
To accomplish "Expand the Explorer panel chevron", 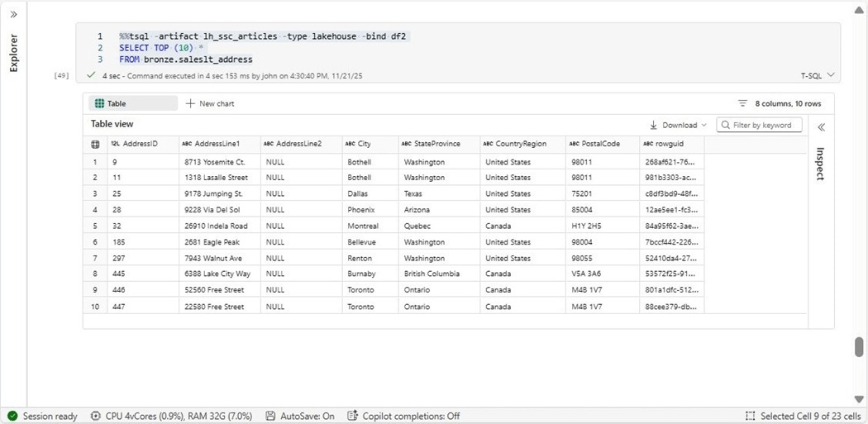I will click(x=13, y=15).
